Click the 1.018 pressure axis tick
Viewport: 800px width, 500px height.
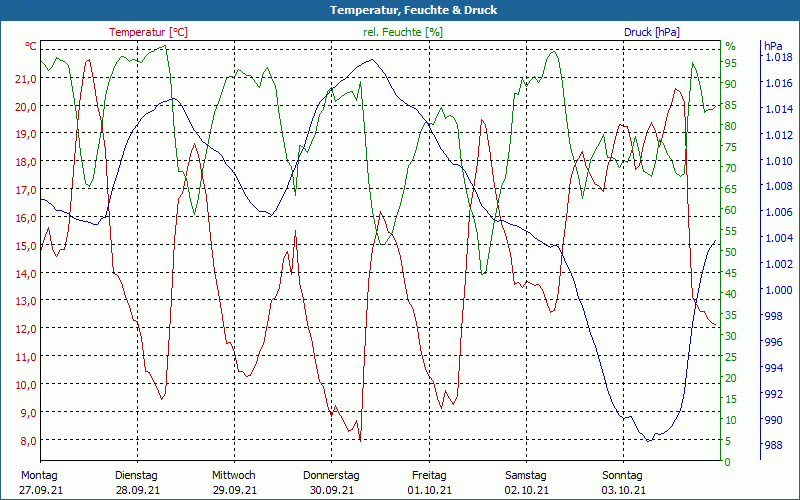[779, 57]
